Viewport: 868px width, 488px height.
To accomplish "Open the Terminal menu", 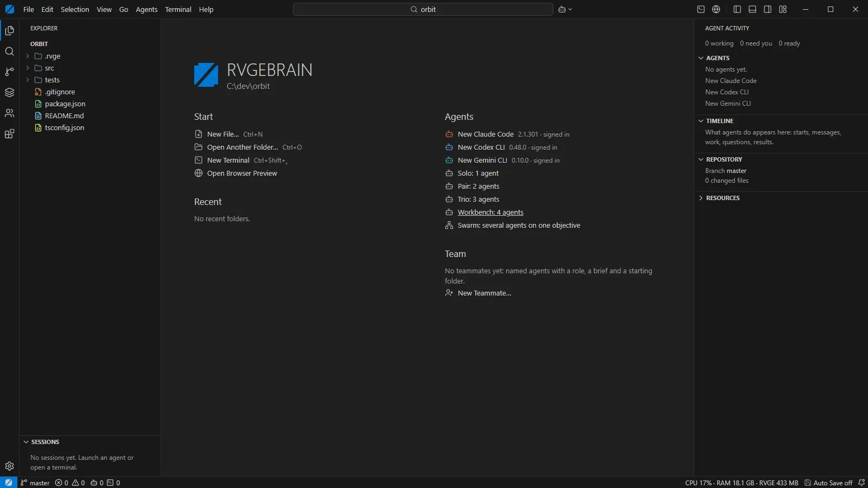I will click(178, 9).
